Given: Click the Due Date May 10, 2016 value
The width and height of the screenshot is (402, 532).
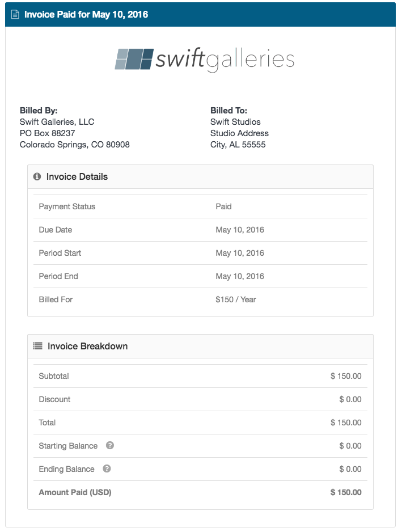Looking at the screenshot, I should 240,230.
